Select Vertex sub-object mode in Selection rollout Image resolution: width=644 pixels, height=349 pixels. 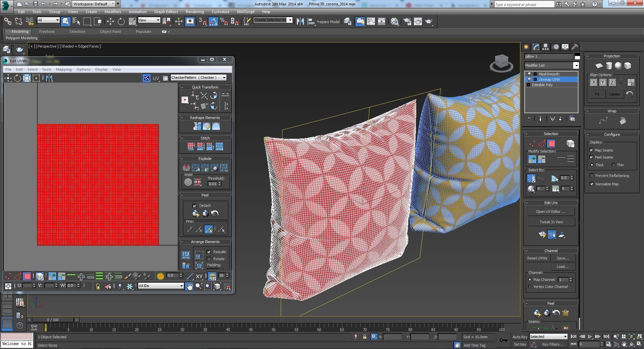[532, 144]
